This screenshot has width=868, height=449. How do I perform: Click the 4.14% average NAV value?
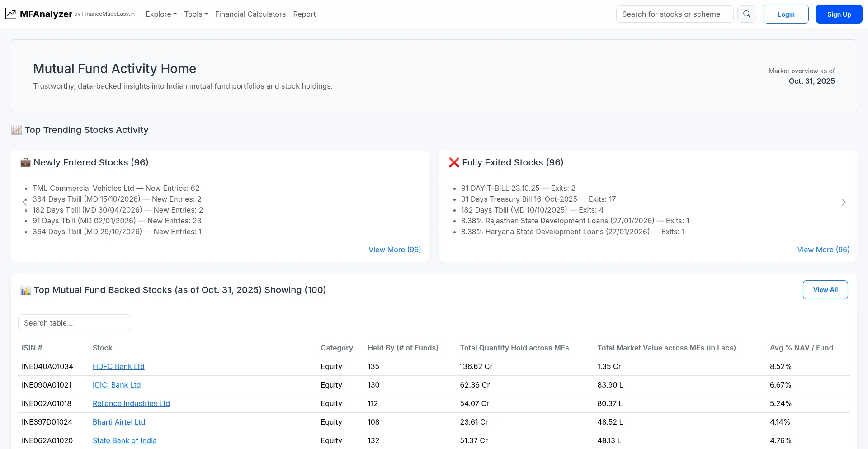[780, 422]
